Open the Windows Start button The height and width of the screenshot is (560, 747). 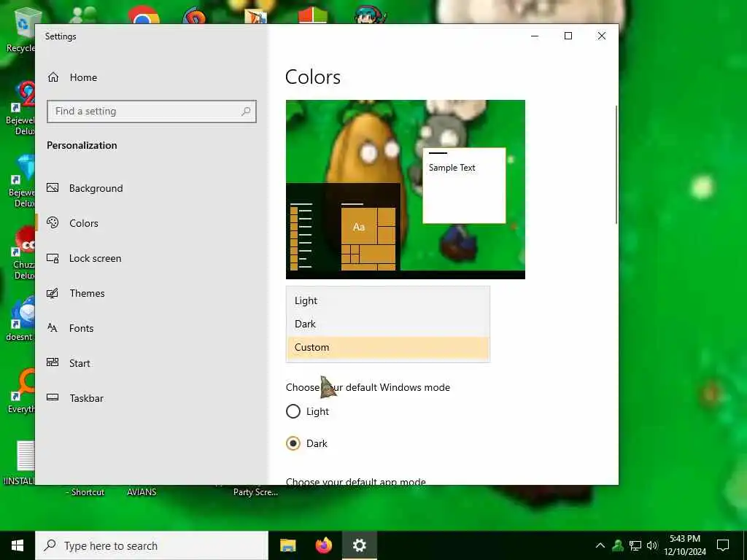(x=18, y=545)
